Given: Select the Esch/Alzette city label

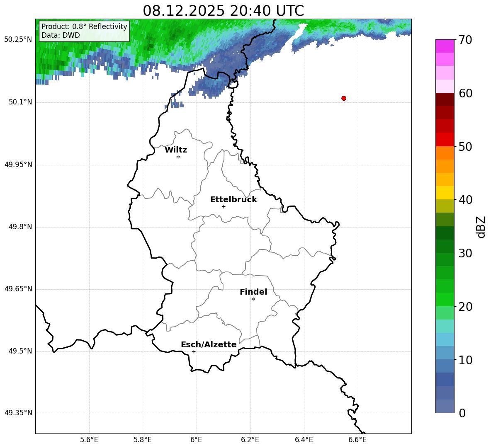Looking at the screenshot, I should point(209,345).
